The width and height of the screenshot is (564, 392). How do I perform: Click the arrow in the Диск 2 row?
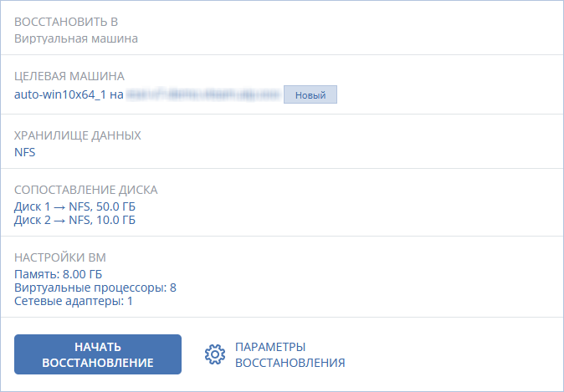59,221
